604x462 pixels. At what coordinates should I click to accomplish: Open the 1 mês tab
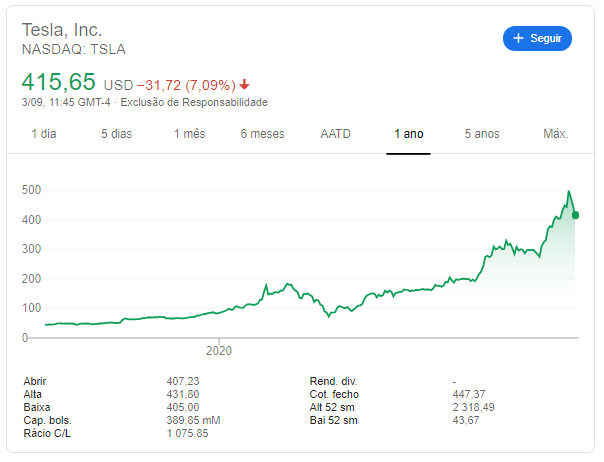click(x=189, y=134)
